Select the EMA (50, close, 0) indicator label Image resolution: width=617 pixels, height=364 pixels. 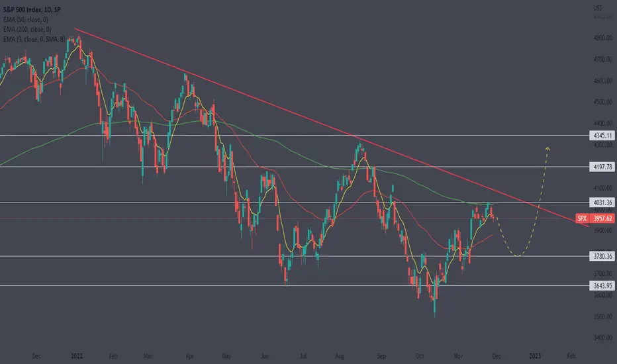click(x=26, y=19)
